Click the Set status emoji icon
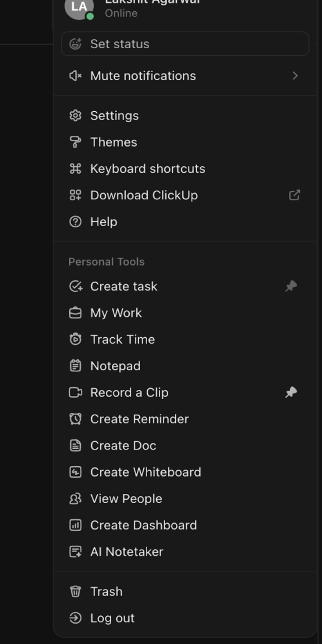The width and height of the screenshot is (322, 644). pos(75,44)
